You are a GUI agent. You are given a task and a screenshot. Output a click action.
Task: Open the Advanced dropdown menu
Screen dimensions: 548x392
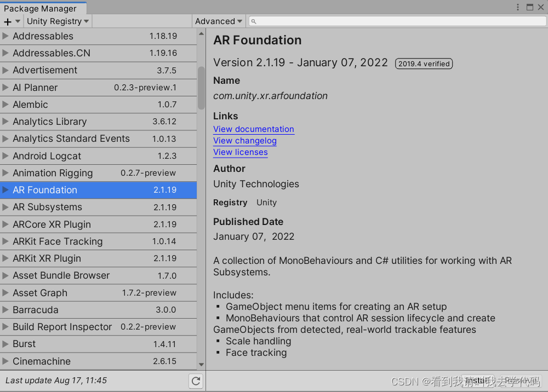tap(219, 21)
